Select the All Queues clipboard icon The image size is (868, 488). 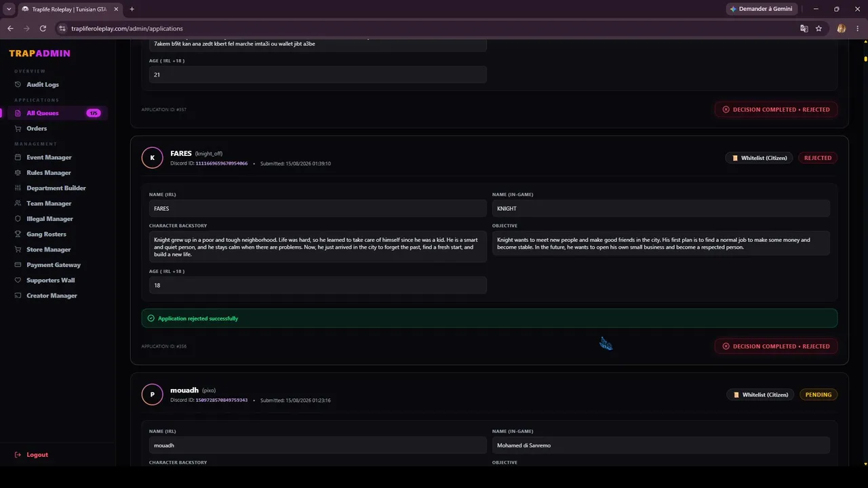[x=18, y=113]
